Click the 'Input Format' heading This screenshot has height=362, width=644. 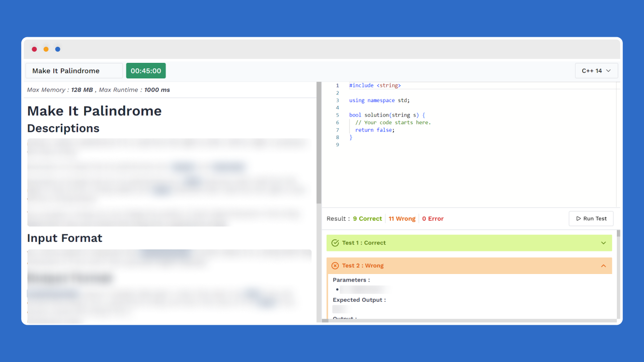[x=64, y=238]
